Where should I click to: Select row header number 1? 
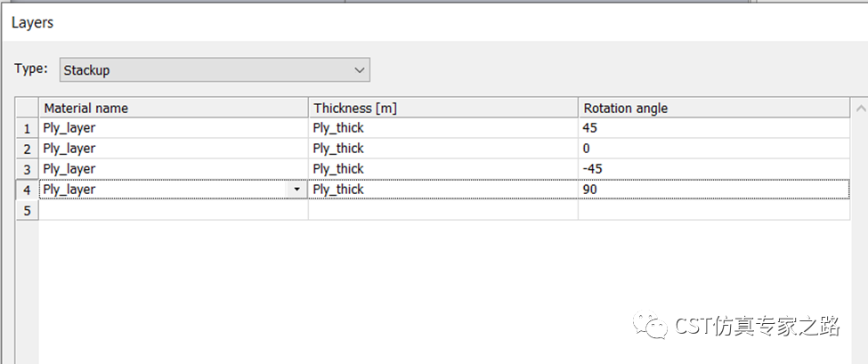pyautogui.click(x=27, y=128)
